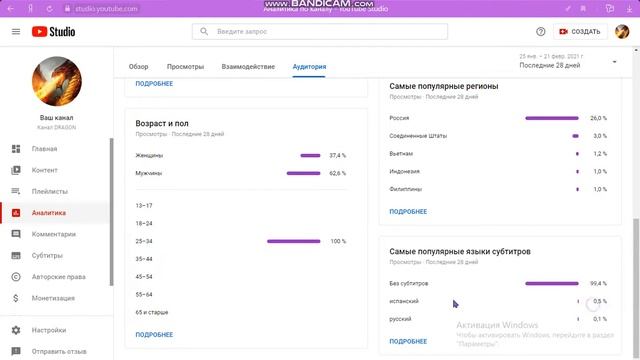
Task: Click the Отправить отзыв feedback icon
Action: pos(16,351)
